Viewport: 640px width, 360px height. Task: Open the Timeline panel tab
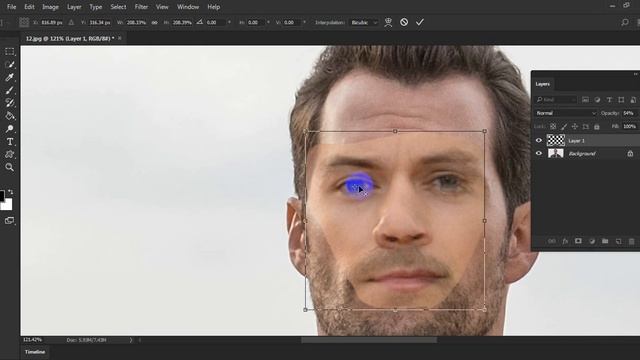[35, 352]
